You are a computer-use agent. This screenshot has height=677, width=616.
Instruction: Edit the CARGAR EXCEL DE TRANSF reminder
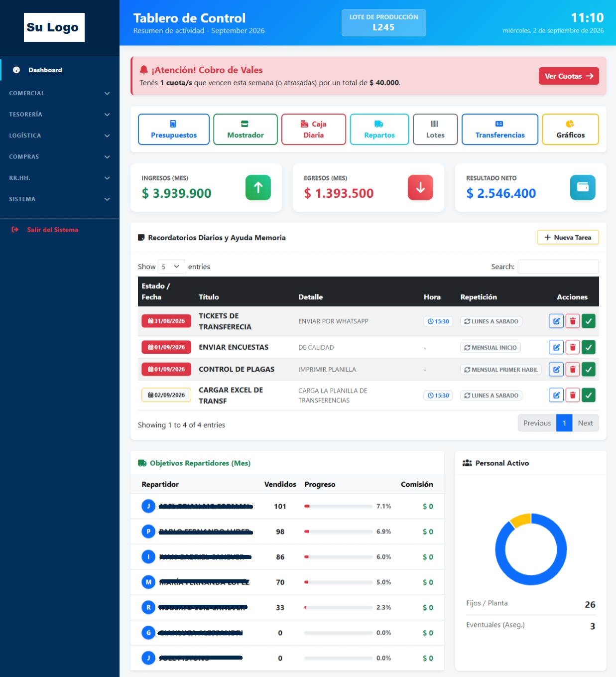point(556,395)
